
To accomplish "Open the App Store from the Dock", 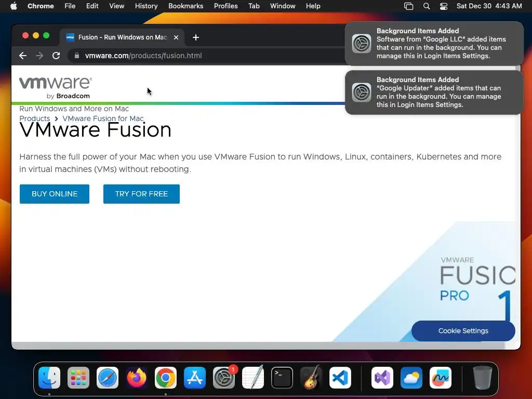I will [195, 378].
